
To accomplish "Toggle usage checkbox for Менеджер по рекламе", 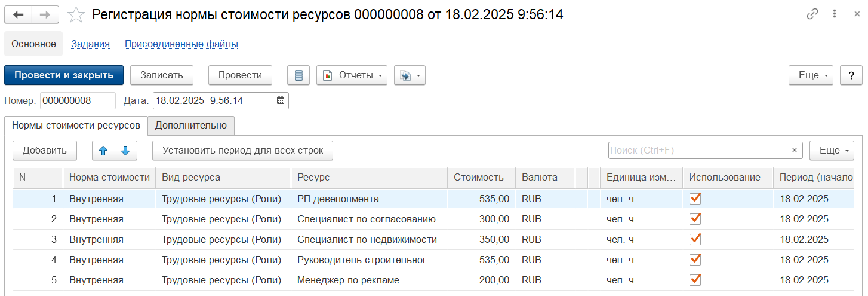I will (695, 280).
